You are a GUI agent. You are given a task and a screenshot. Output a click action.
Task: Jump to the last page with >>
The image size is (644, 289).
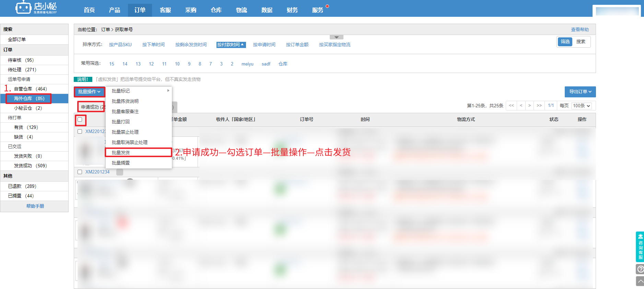pos(539,106)
